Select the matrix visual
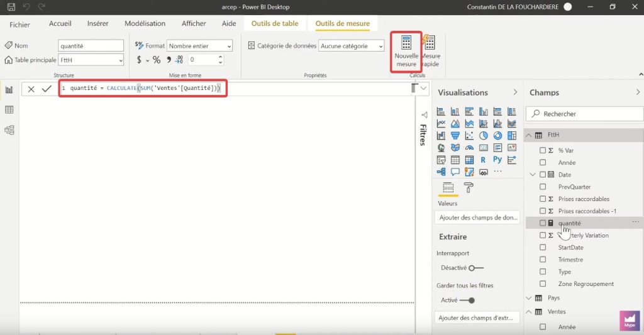 [469, 160]
